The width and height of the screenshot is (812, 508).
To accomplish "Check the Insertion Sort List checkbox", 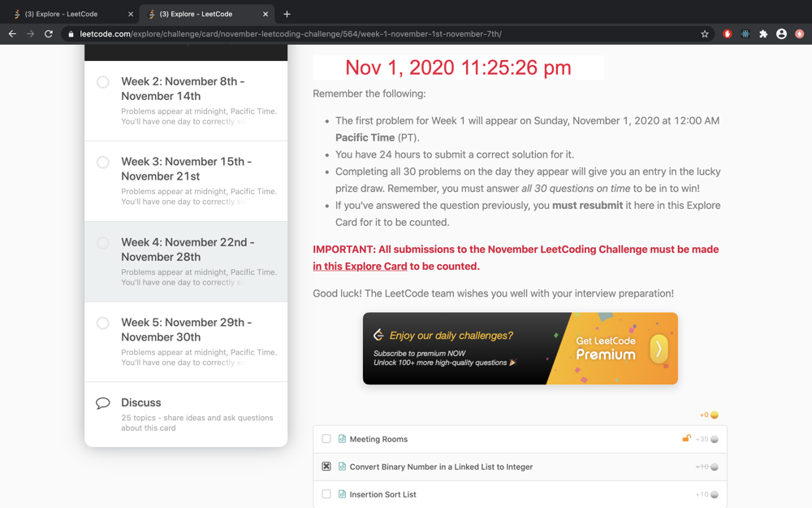I will (x=326, y=494).
